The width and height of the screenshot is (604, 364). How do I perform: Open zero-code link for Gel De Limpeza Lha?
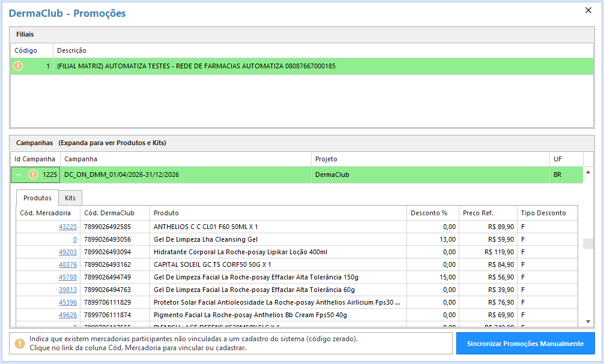point(75,239)
